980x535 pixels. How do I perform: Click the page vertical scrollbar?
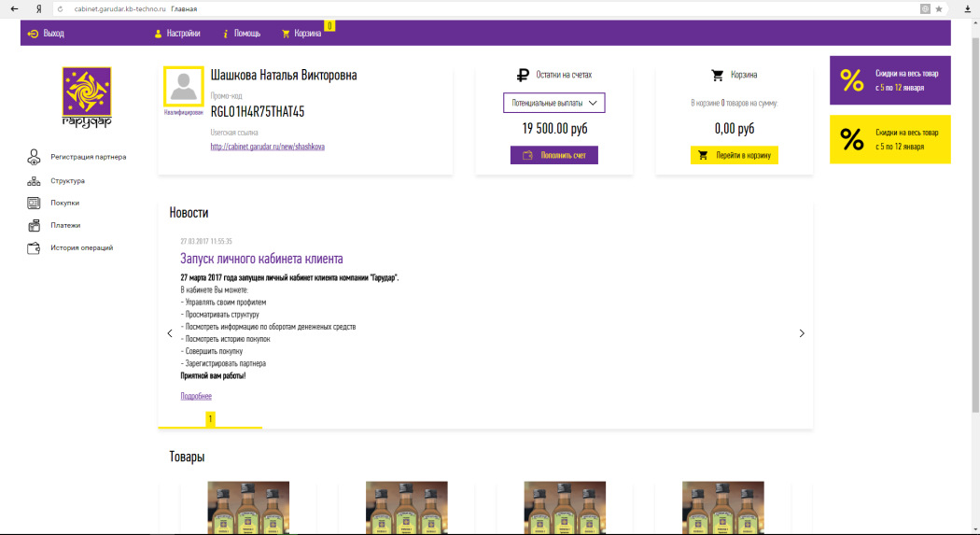[975, 225]
